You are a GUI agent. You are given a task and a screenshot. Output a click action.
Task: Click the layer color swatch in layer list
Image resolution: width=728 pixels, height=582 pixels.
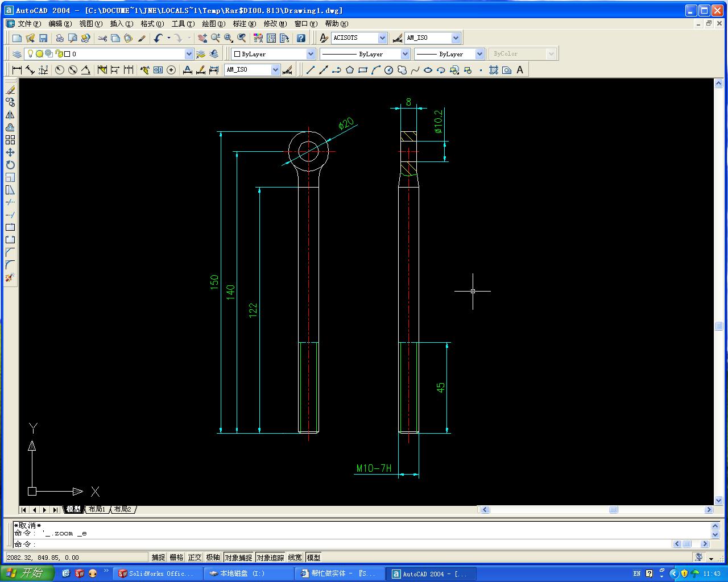click(x=67, y=54)
